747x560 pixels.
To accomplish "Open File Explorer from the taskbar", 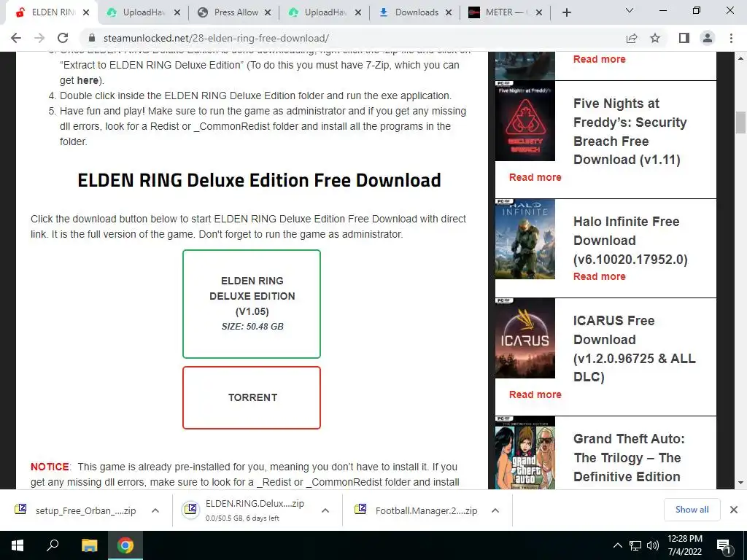I will (x=89, y=545).
